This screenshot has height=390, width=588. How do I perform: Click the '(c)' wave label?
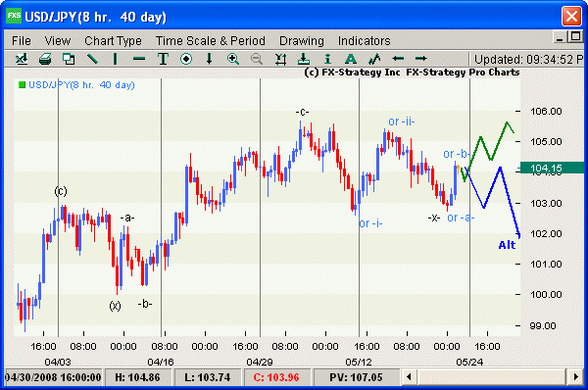tap(61, 191)
